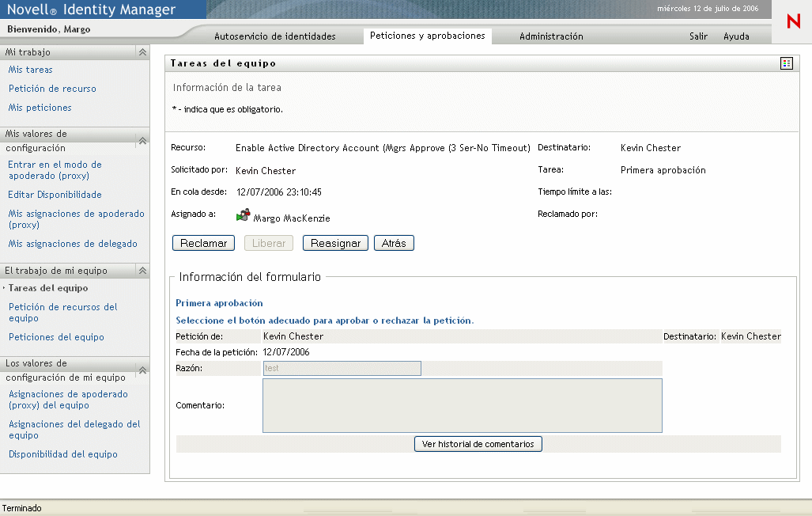Click Enable Active Directory Account resource text
Screen dimensions: 812x516
pyautogui.click(x=383, y=148)
